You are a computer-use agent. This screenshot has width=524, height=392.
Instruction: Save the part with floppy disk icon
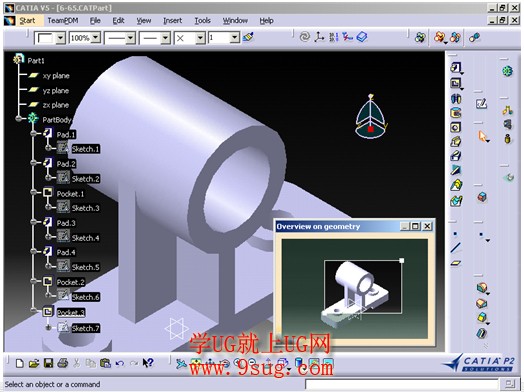(x=48, y=363)
